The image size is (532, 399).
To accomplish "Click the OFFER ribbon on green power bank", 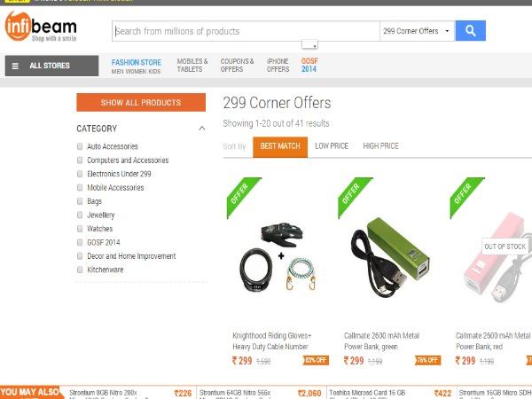I will point(355,197).
